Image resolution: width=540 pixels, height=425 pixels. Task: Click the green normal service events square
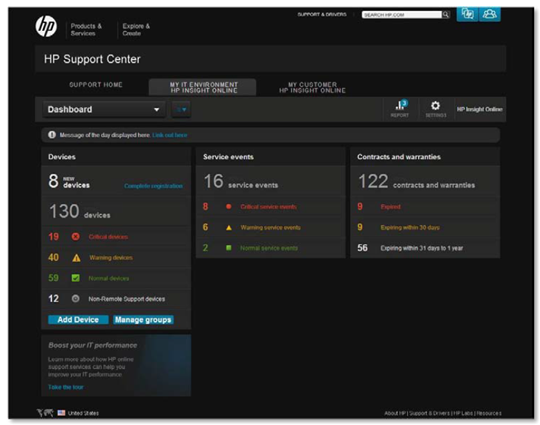coord(228,248)
